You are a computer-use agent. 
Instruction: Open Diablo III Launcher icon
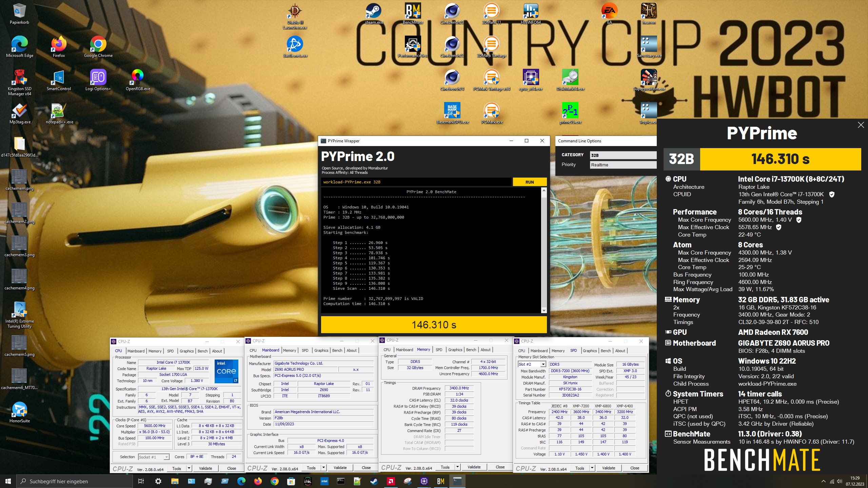[x=295, y=16]
